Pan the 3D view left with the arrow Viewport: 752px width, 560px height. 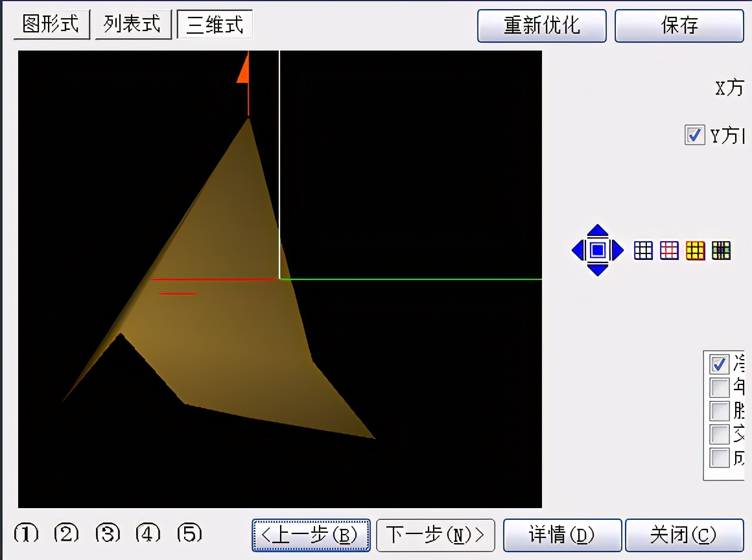pos(577,250)
